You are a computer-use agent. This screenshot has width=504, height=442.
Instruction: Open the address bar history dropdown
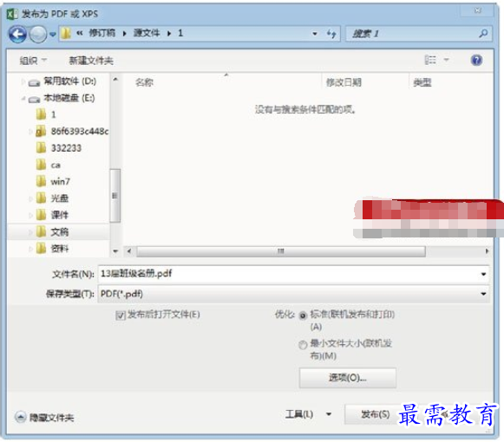315,34
